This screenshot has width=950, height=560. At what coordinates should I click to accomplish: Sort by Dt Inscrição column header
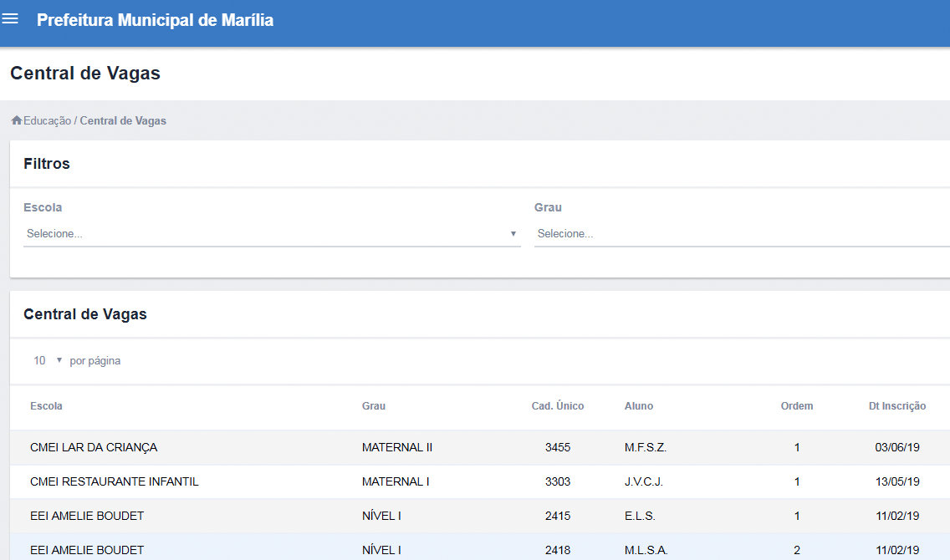[x=896, y=406]
